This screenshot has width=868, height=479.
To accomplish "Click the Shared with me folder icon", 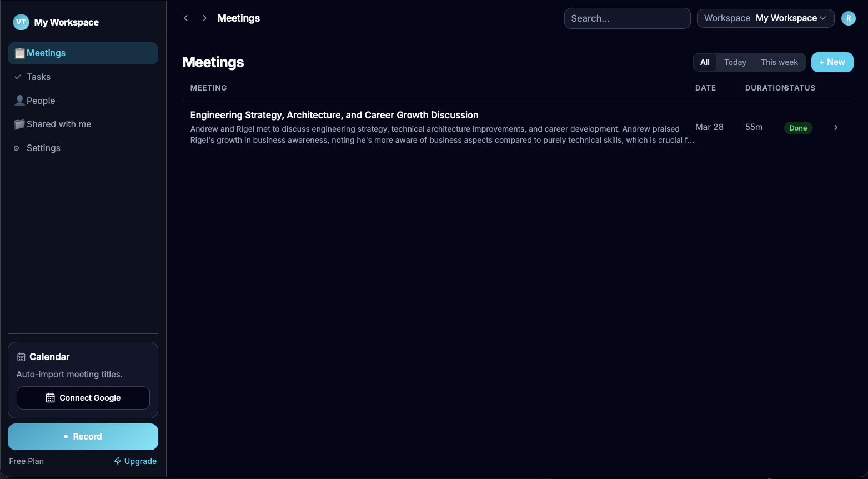I will 19,124.
